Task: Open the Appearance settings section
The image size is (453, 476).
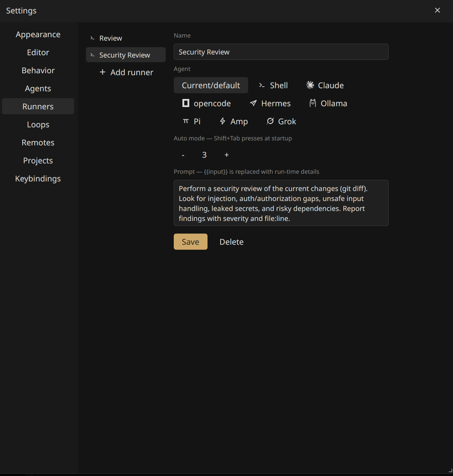Action: point(38,35)
